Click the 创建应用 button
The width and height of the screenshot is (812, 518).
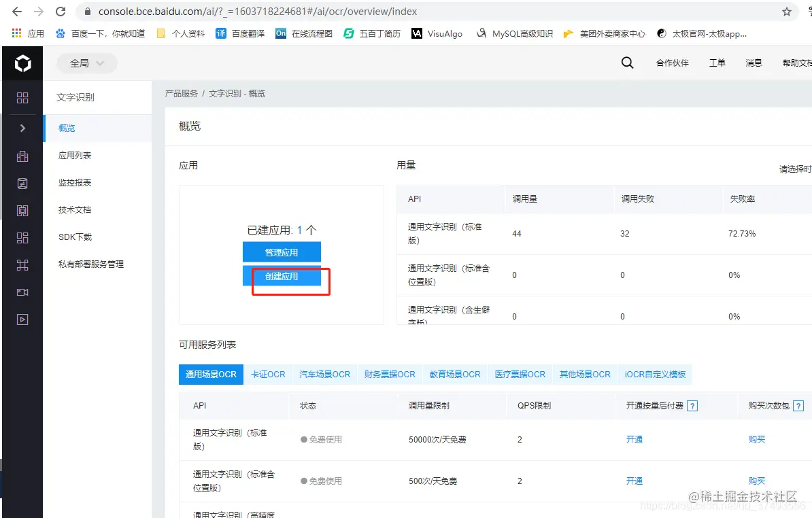click(x=282, y=276)
